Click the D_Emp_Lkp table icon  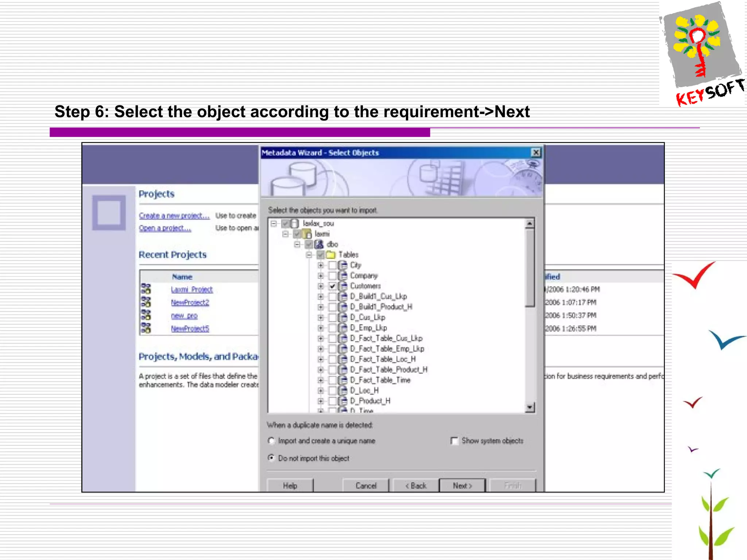click(x=343, y=328)
